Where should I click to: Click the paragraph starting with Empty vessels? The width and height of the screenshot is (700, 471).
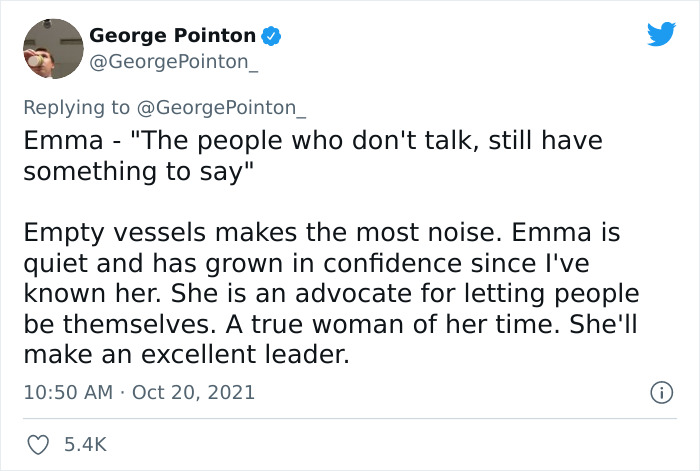tap(331, 293)
